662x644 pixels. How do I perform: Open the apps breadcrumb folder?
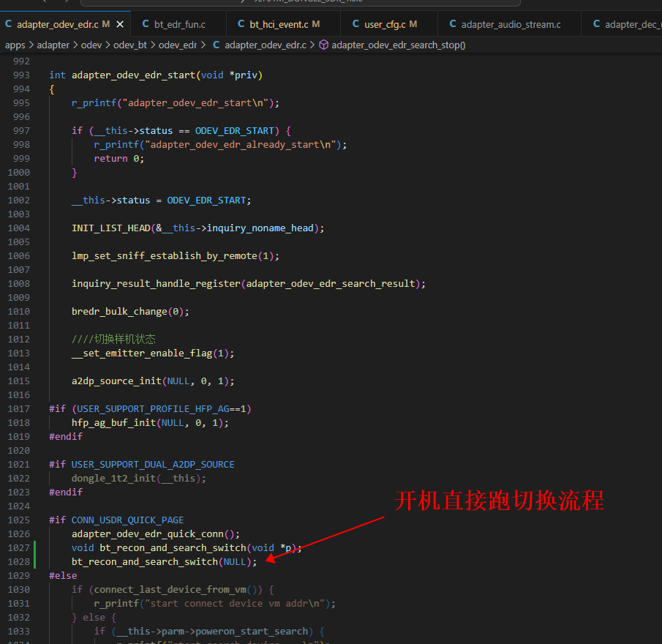click(x=15, y=45)
